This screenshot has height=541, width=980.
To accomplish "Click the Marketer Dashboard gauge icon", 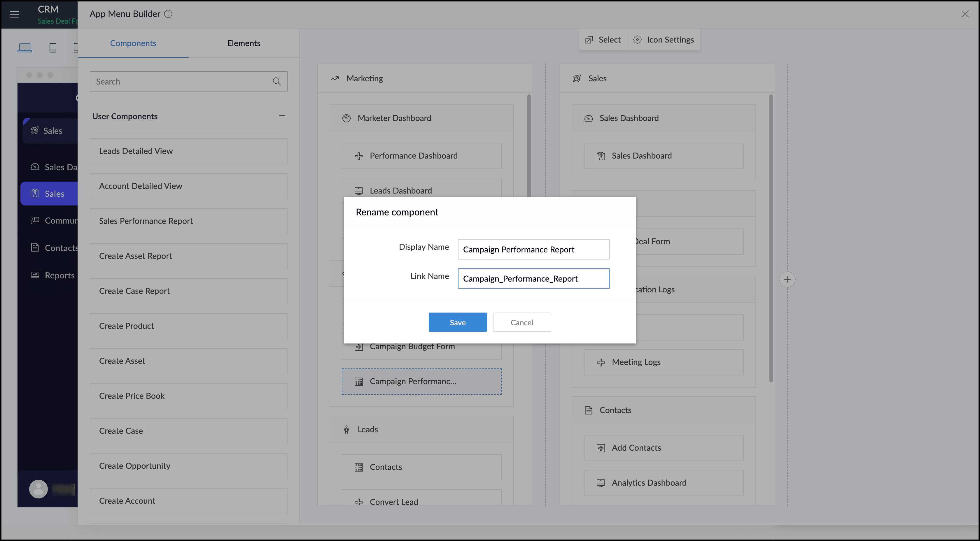I will tap(346, 118).
